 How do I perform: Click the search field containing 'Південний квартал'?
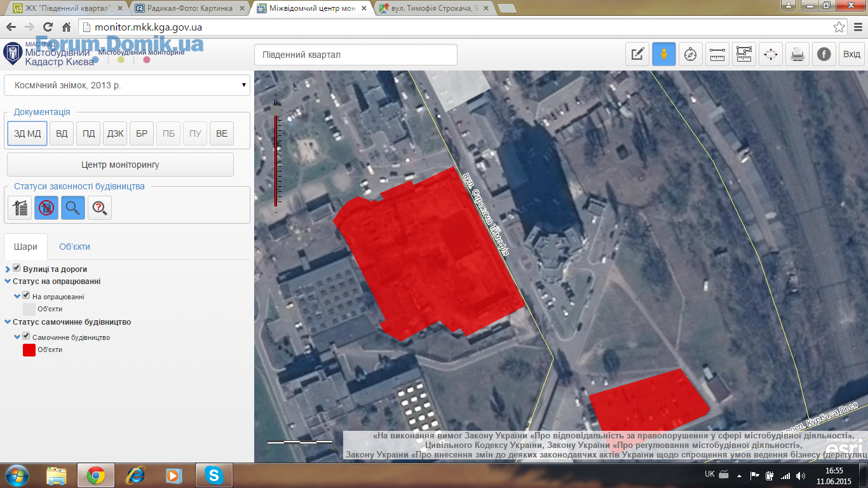[x=355, y=55]
